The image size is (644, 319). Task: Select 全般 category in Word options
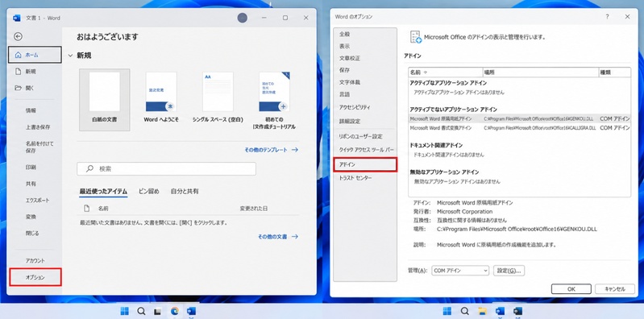345,34
